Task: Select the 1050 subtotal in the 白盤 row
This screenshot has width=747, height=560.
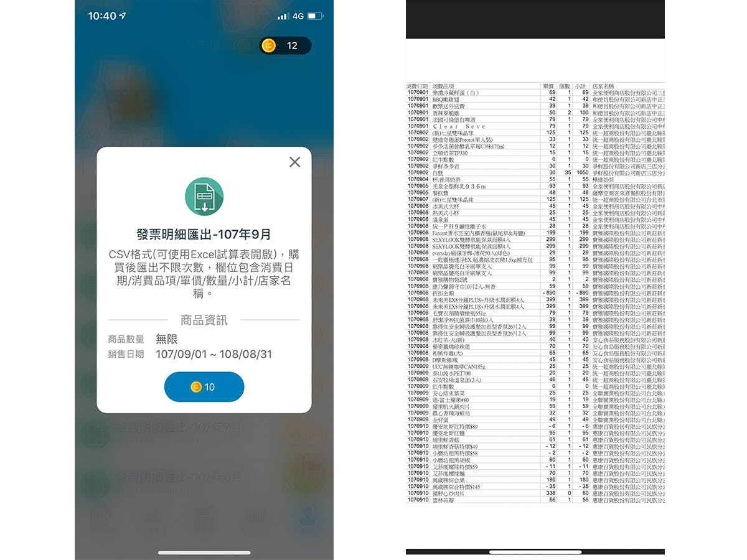Action: 582,172
